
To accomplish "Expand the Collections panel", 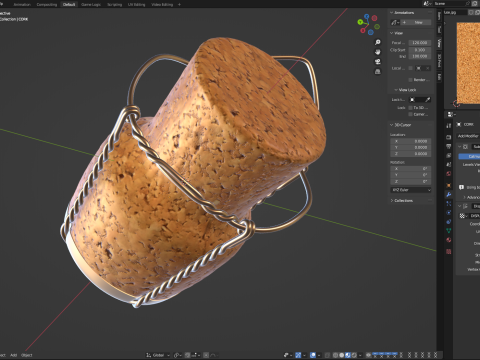I will [402, 201].
